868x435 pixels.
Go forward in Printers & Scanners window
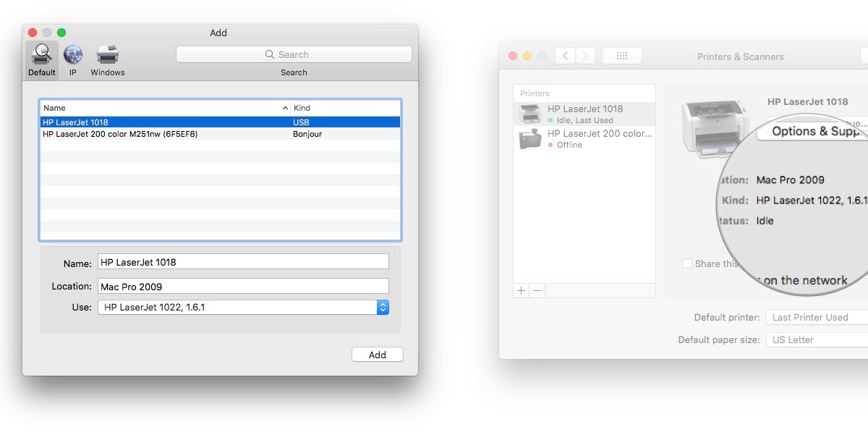[x=585, y=56]
